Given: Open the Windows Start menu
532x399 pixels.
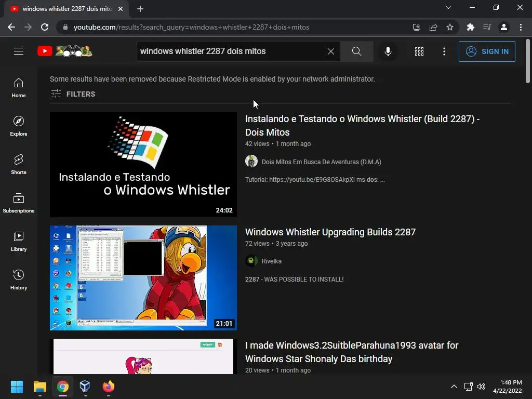Looking at the screenshot, I should 17,387.
